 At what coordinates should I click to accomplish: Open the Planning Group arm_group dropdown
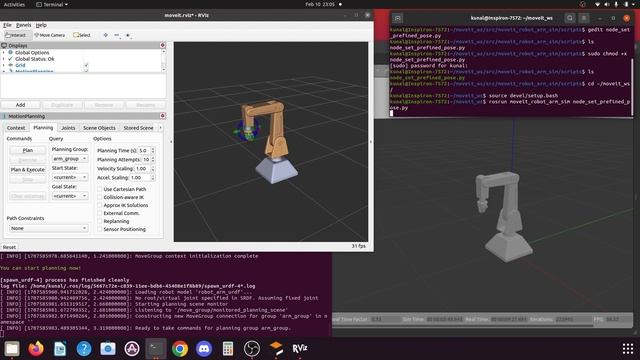click(x=70, y=158)
